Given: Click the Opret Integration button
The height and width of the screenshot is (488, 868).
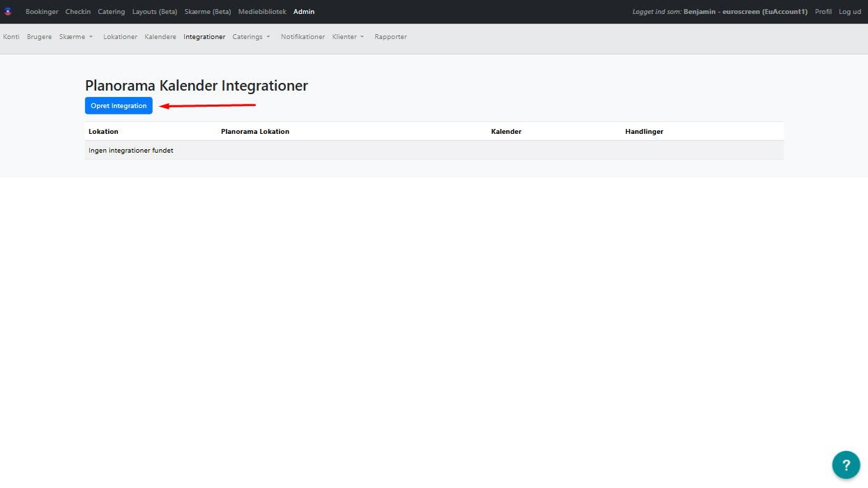Looking at the screenshot, I should tap(119, 106).
